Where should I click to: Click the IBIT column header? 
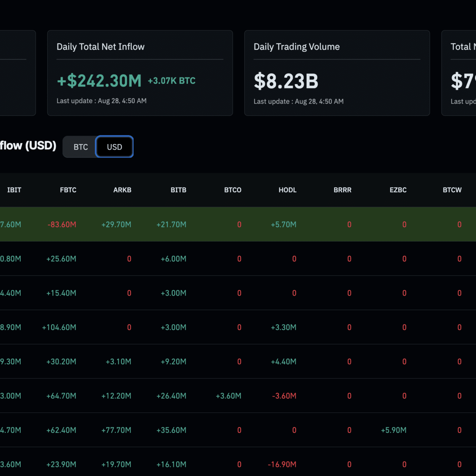click(x=14, y=190)
